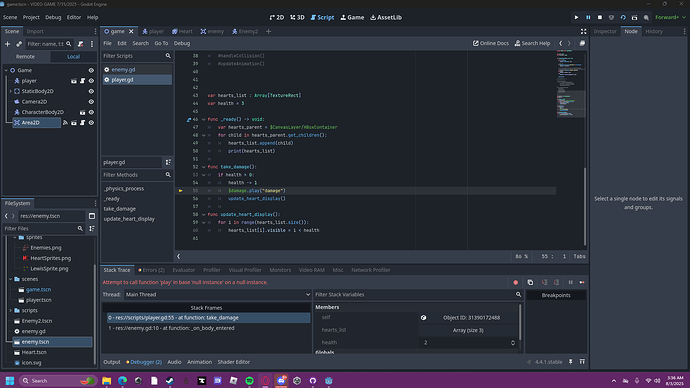Run the project with the play icon

point(576,18)
